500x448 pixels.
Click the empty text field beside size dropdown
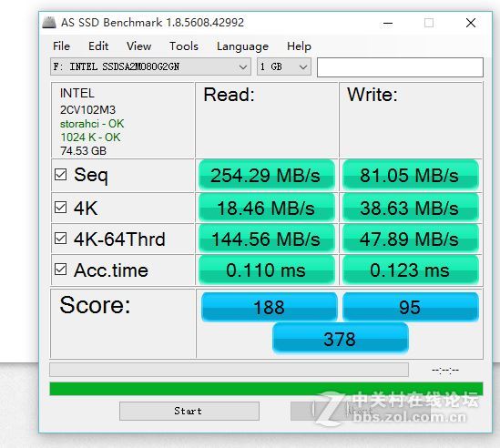point(400,67)
